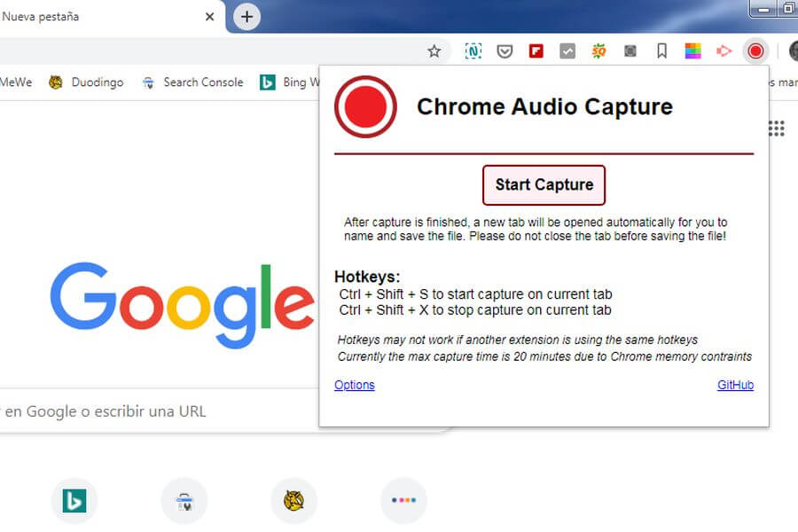The image size is (798, 532).
Task: Click the 20 minutes max capture note
Action: [544, 356]
